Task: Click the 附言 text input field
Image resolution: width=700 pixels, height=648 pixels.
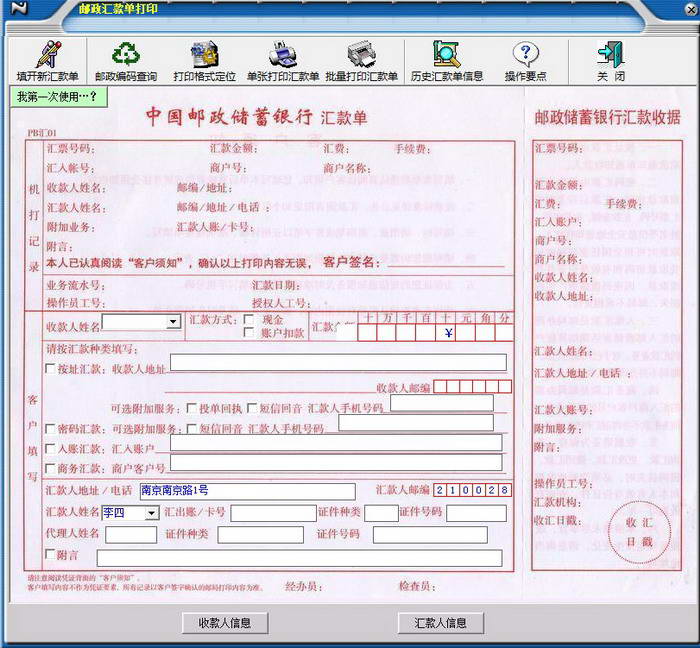Action: pyautogui.click(x=300, y=558)
